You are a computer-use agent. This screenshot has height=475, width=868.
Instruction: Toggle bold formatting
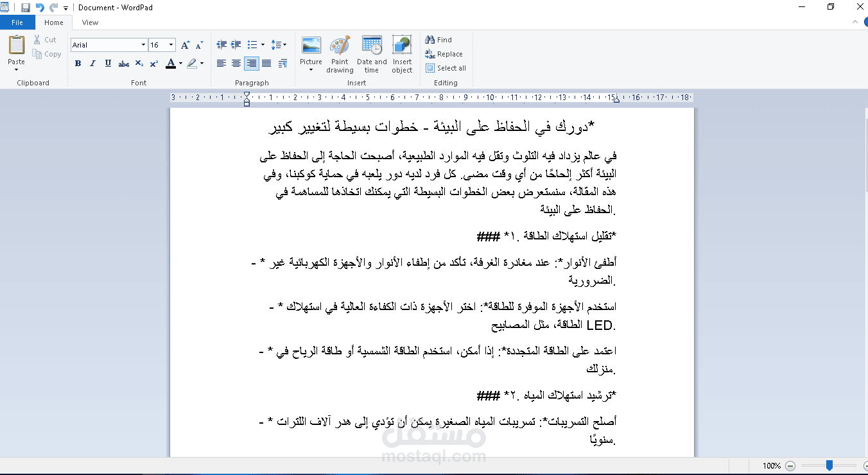[78, 64]
